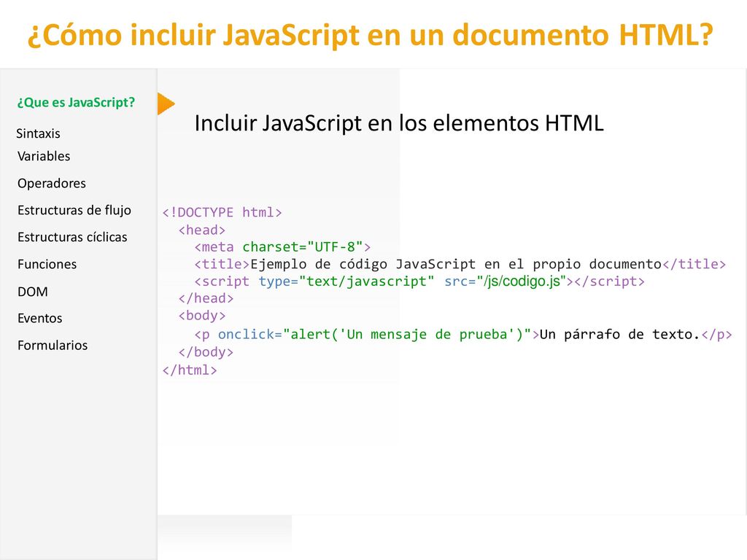Image resolution: width=747 pixels, height=560 pixels.
Task: Click the meta charset="UTF-8" line
Action: pos(282,247)
